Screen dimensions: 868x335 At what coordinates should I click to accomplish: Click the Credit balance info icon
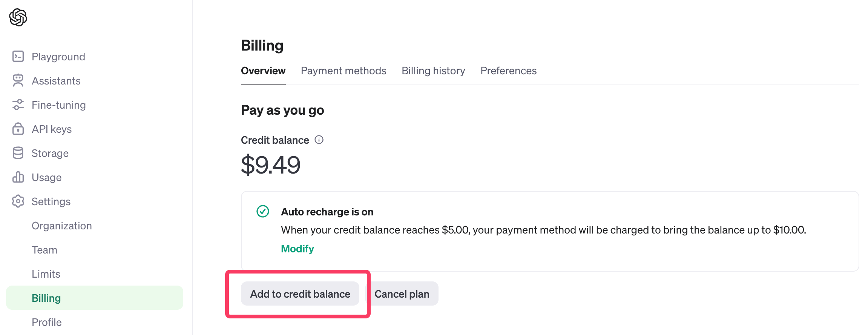click(319, 140)
